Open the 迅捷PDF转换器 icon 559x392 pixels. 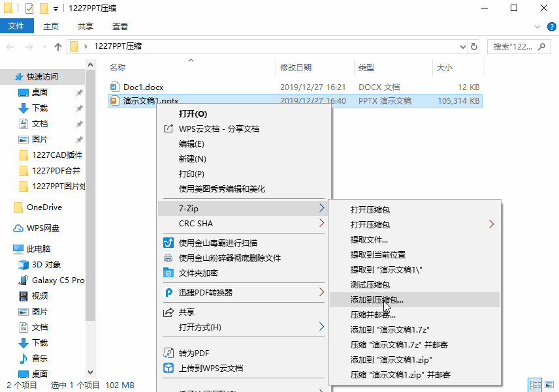point(168,292)
